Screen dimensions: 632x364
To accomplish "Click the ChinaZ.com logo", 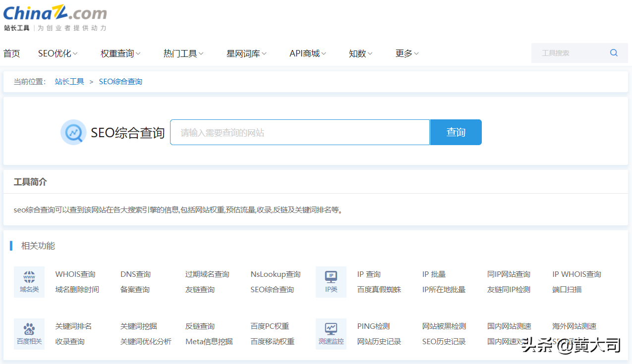I will (x=55, y=14).
